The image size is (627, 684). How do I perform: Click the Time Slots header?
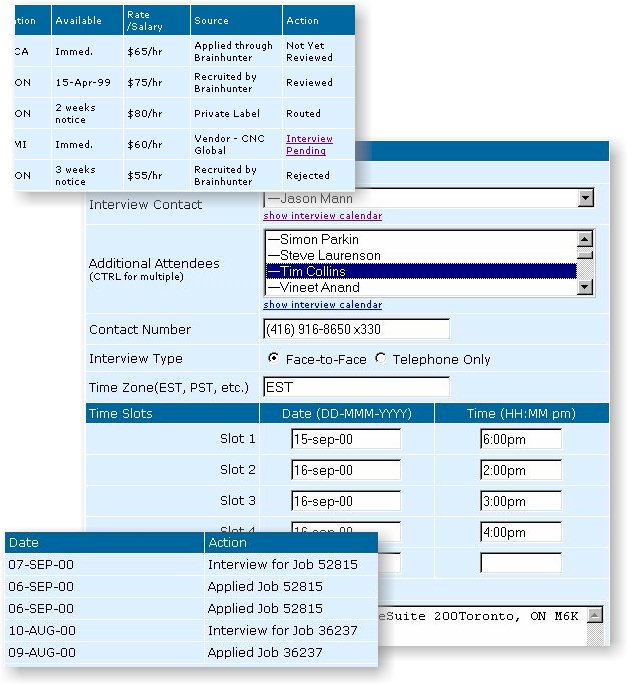coord(172,413)
